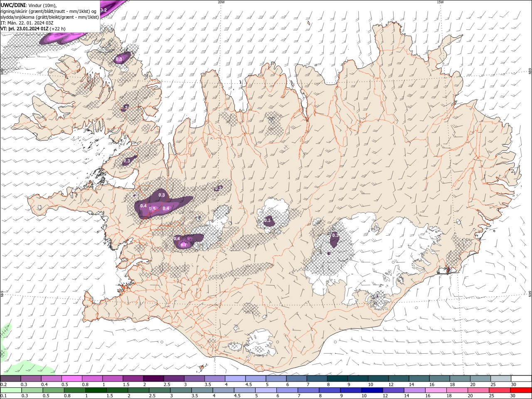Choose the light lavender snow swatch labeled 4
The height and width of the screenshot is (399, 532).
(x=235, y=379)
